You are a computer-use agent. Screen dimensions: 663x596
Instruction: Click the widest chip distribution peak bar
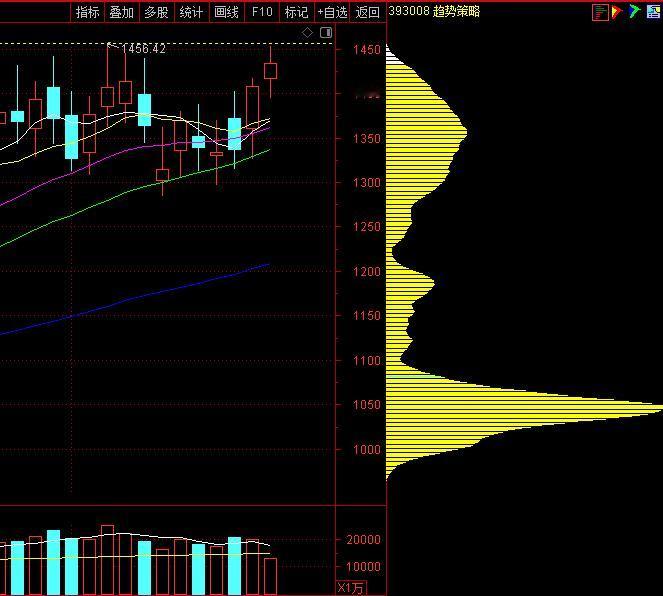click(524, 407)
